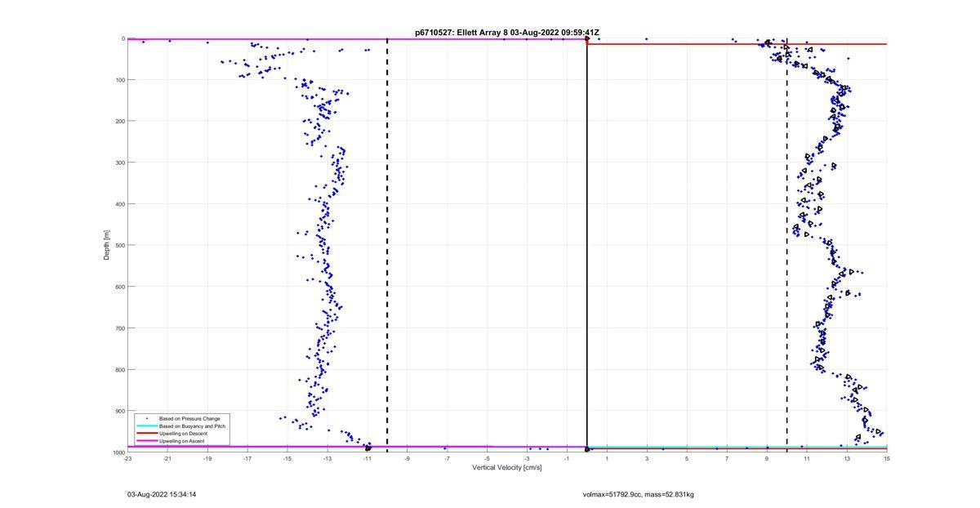Click depth tick label '500'

[x=119, y=245]
